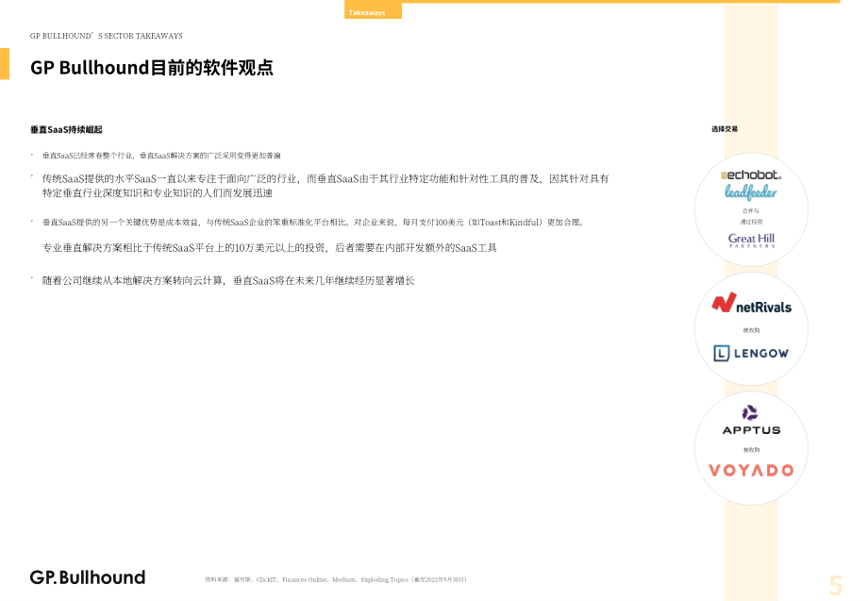Click the subheading 垂直SaaS持续崛起
868x601 pixels.
pyautogui.click(x=66, y=129)
